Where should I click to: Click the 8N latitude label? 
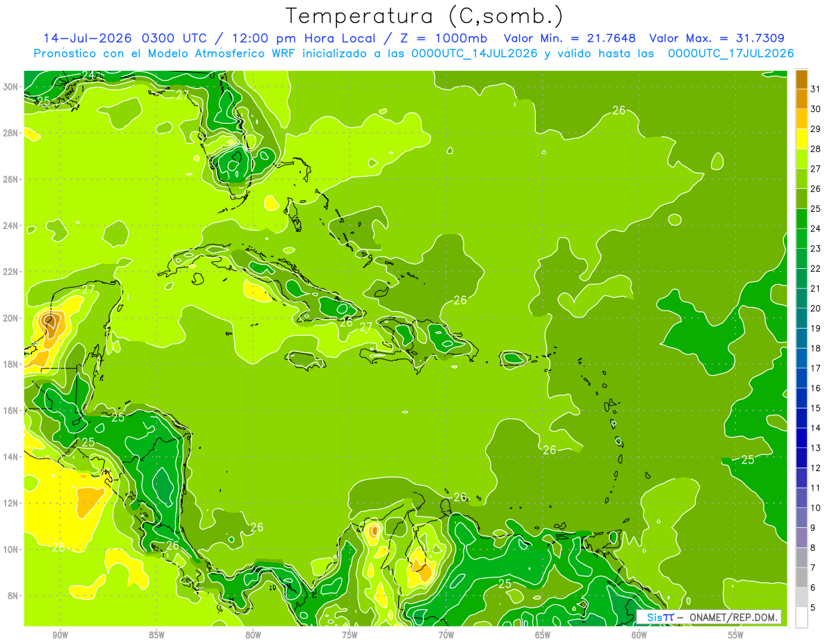point(13,595)
